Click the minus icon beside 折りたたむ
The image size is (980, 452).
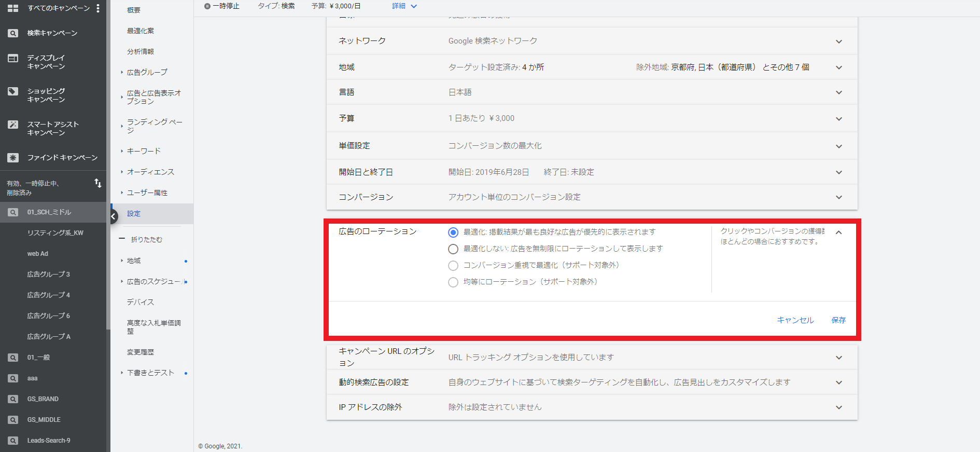point(122,239)
